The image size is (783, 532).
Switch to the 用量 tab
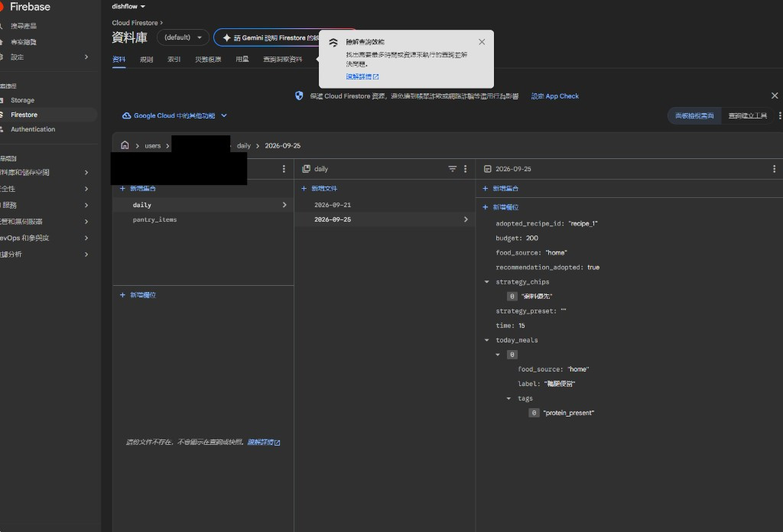point(242,60)
